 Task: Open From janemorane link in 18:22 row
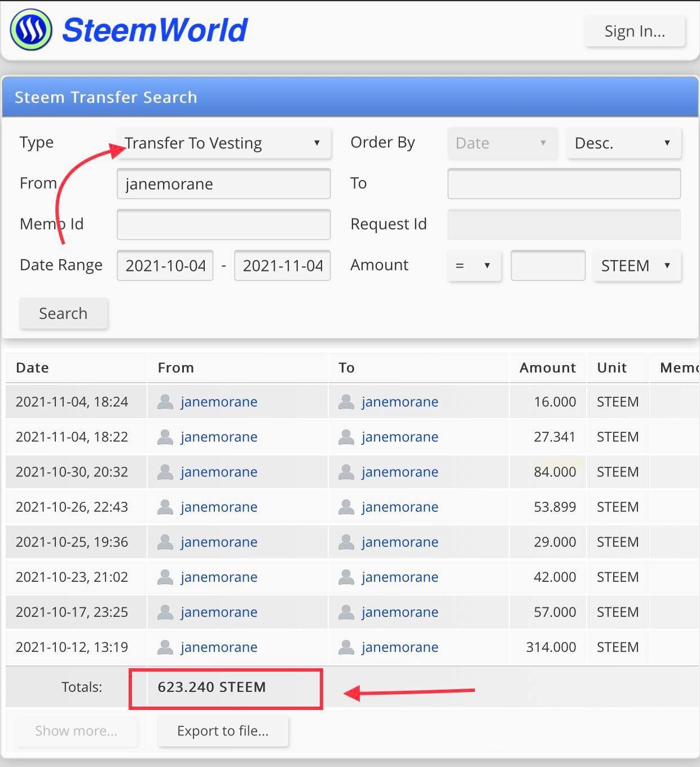click(219, 437)
